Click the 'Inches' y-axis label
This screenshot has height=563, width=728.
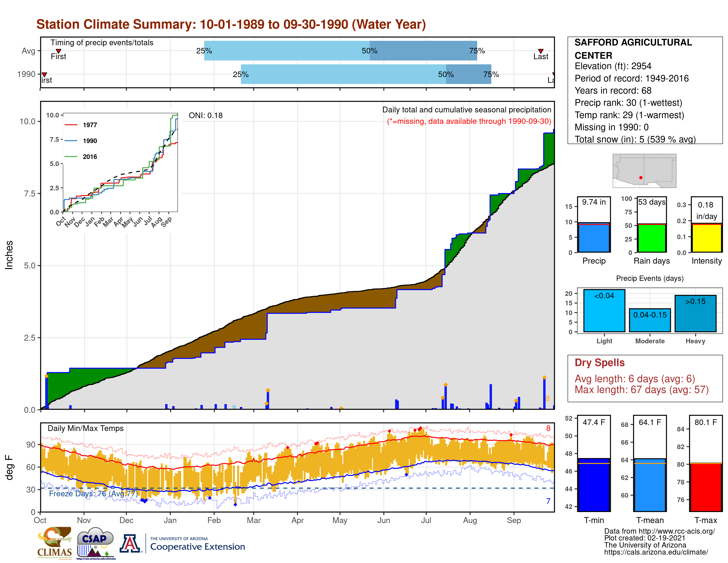(x=9, y=255)
